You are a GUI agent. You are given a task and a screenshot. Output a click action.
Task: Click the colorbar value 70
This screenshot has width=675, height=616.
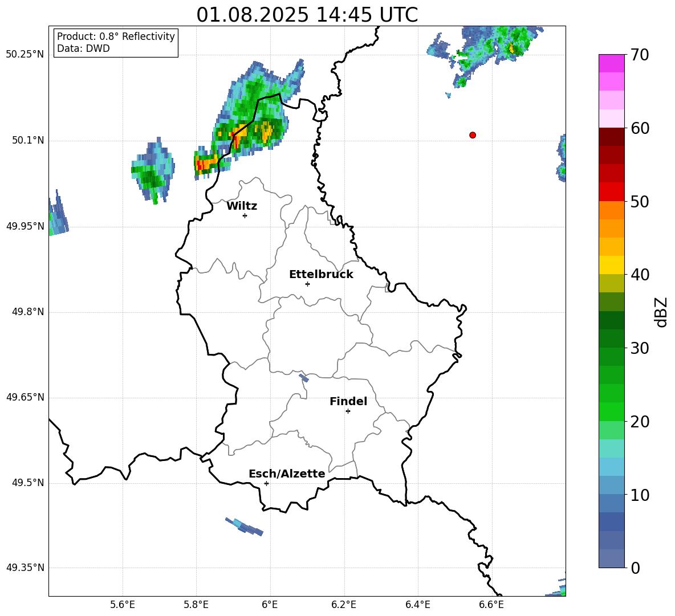pyautogui.click(x=640, y=55)
